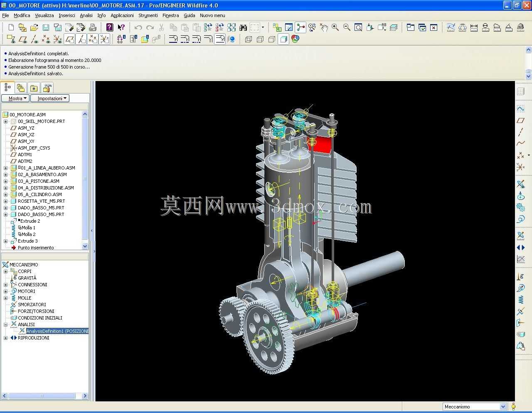Expand RIPRODUZIONI node

(5, 338)
